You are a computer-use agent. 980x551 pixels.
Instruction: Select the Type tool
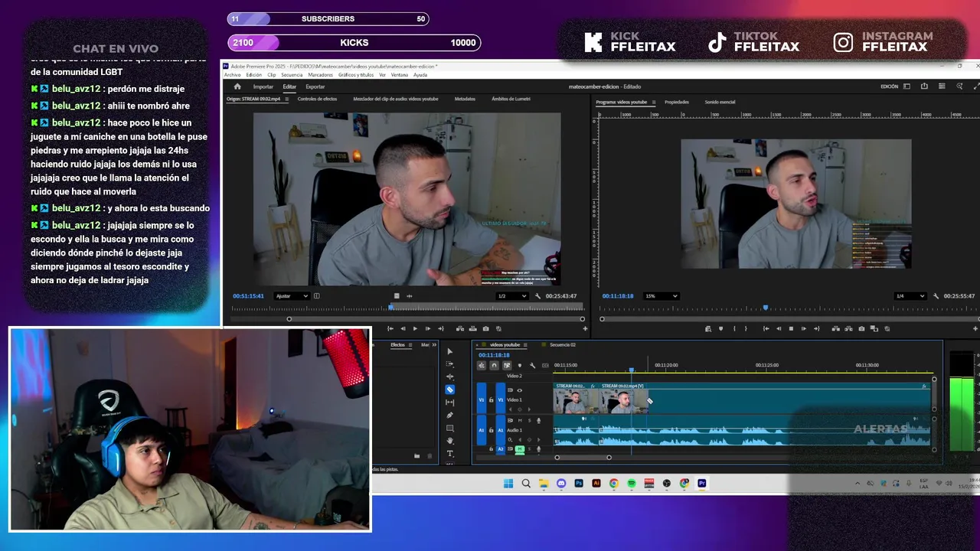(x=449, y=454)
